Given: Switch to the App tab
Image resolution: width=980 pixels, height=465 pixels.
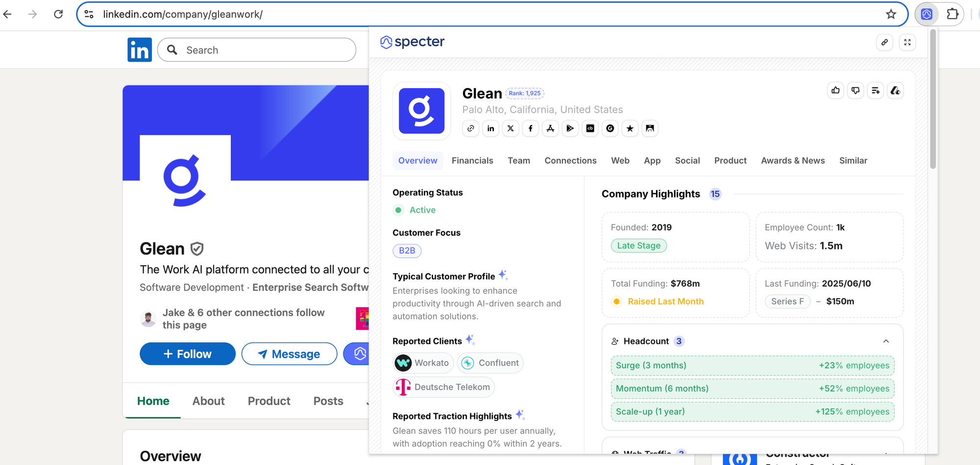Looking at the screenshot, I should [x=652, y=161].
